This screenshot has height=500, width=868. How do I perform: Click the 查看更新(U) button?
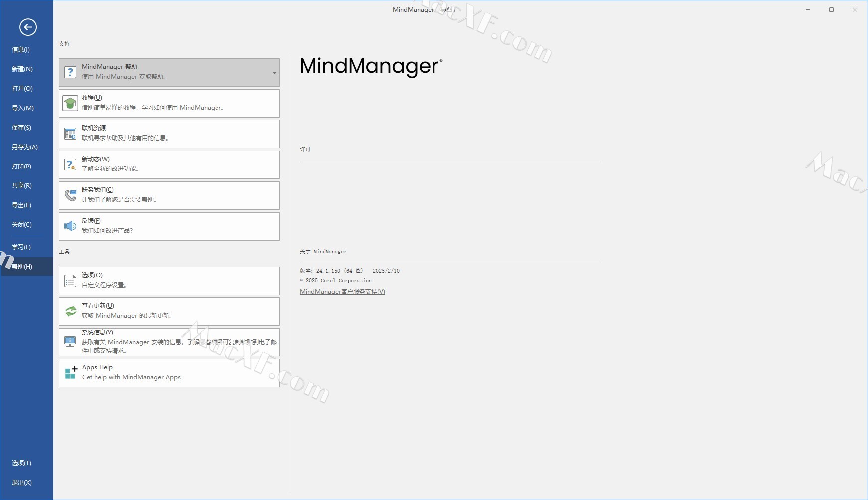click(x=169, y=311)
